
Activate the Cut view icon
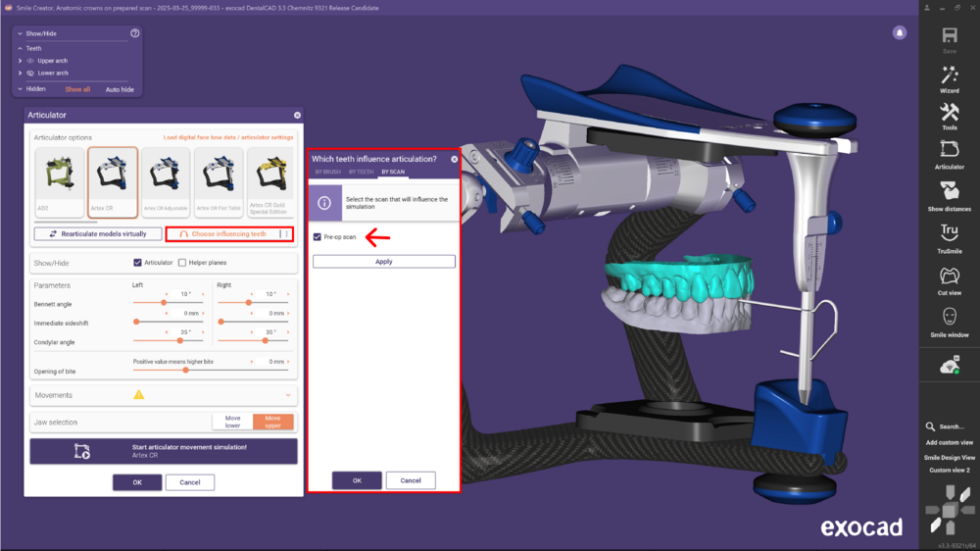(949, 276)
